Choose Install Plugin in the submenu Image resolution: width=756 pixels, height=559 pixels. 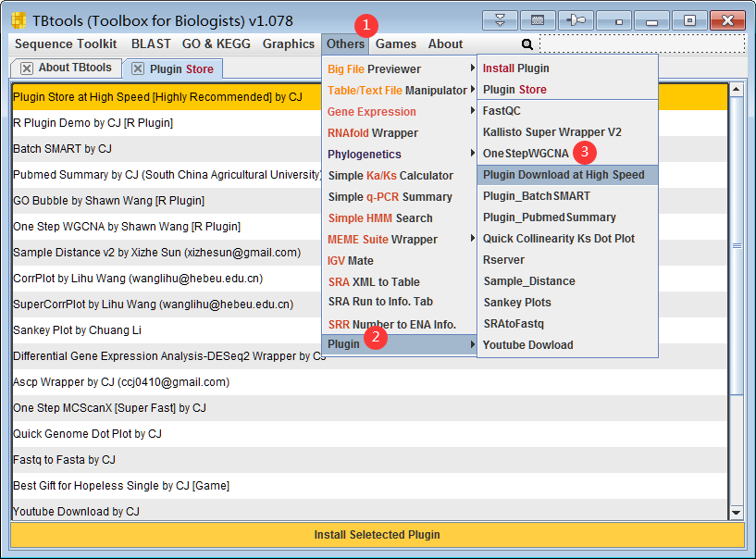click(x=567, y=68)
